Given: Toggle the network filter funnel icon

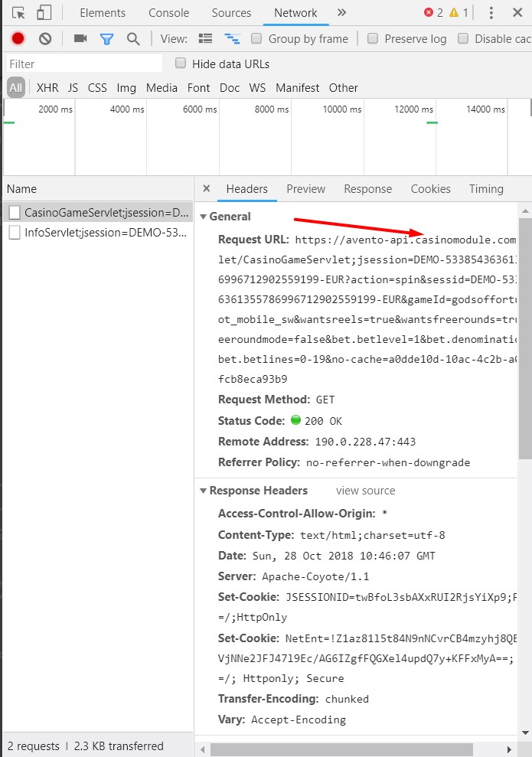Looking at the screenshot, I should [106, 39].
